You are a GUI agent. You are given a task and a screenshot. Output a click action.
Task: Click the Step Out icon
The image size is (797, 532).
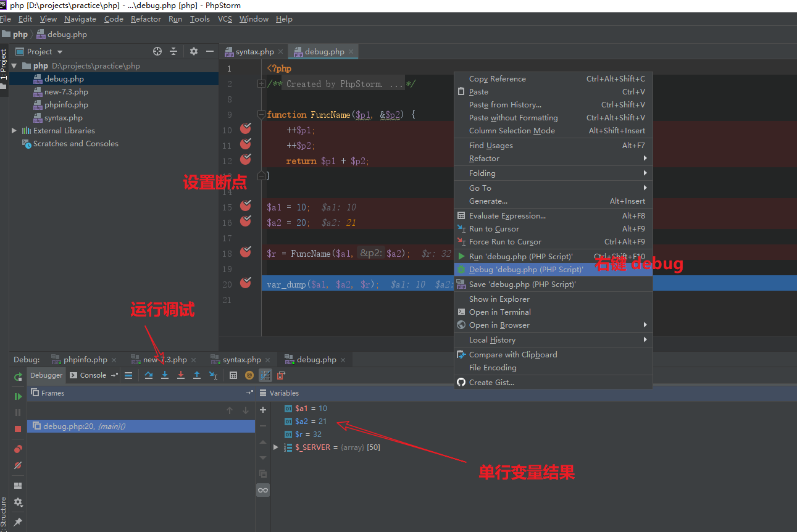click(x=198, y=375)
